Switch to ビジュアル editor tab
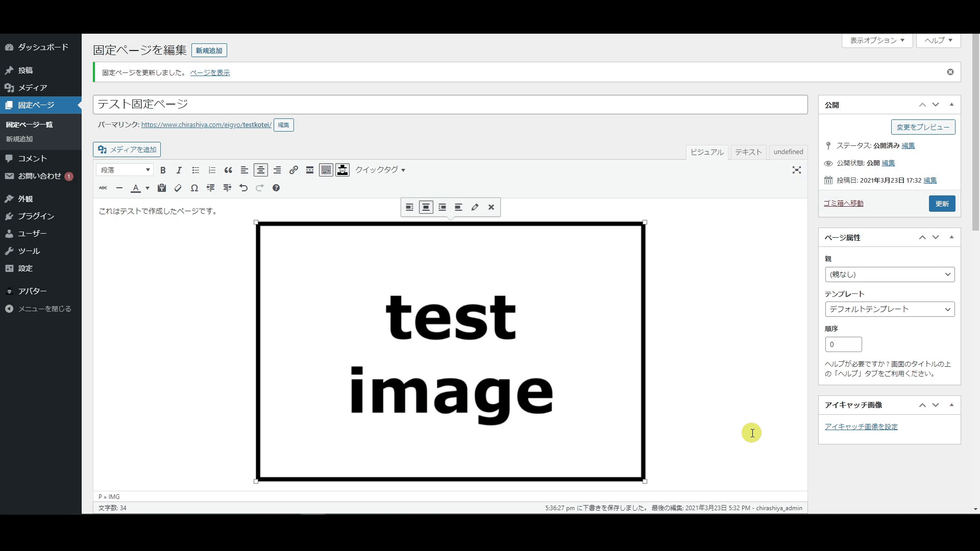 tap(707, 152)
